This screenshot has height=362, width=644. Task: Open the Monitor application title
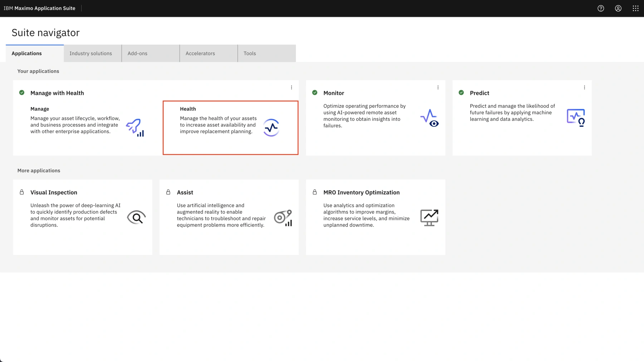pyautogui.click(x=334, y=93)
